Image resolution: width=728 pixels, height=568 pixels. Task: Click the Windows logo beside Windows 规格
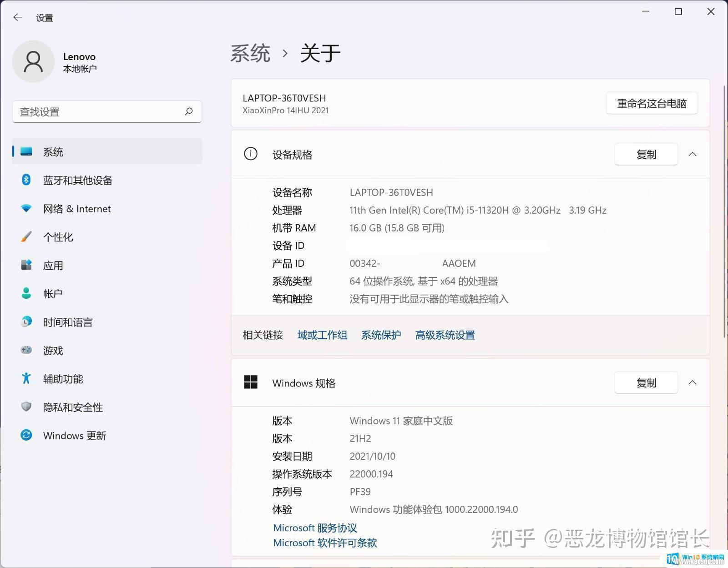[x=251, y=382]
